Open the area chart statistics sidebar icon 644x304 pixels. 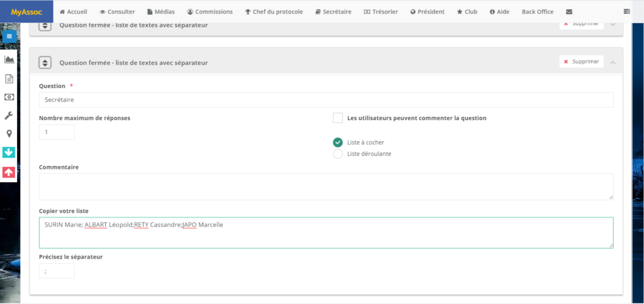[x=9, y=60]
